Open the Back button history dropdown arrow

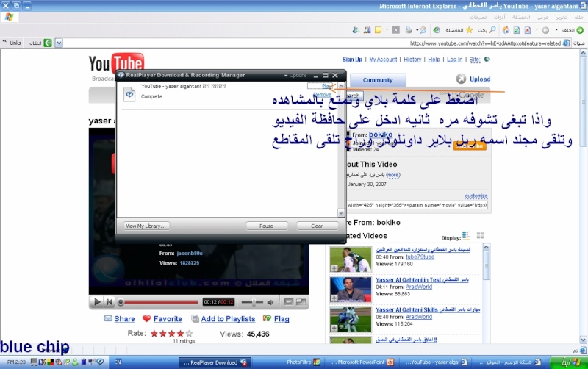click(x=556, y=30)
